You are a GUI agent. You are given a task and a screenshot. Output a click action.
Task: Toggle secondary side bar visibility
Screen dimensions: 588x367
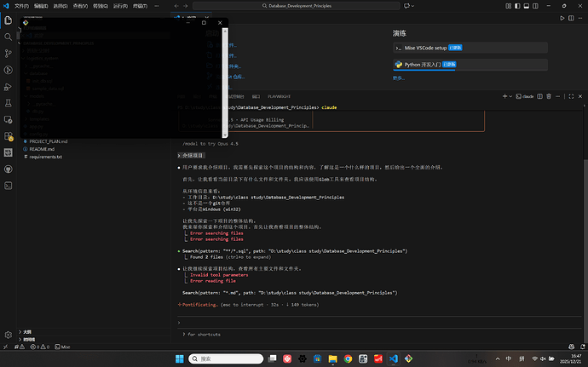[535, 6]
